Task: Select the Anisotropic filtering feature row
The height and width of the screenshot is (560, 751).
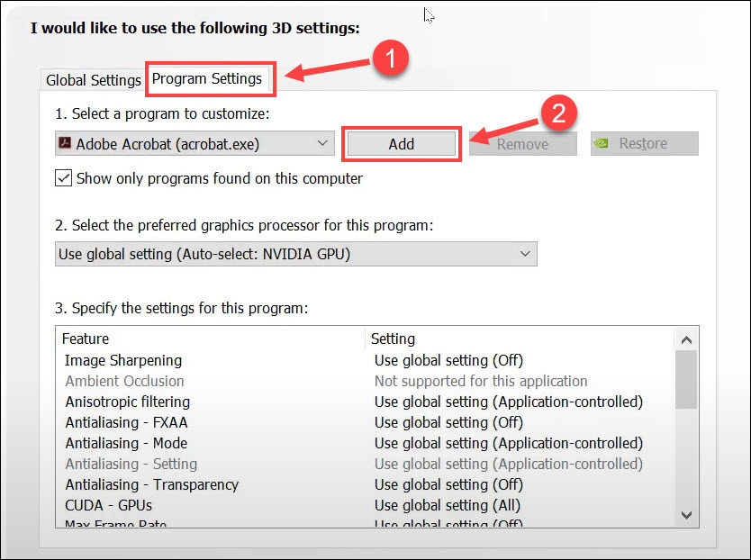Action: click(127, 402)
